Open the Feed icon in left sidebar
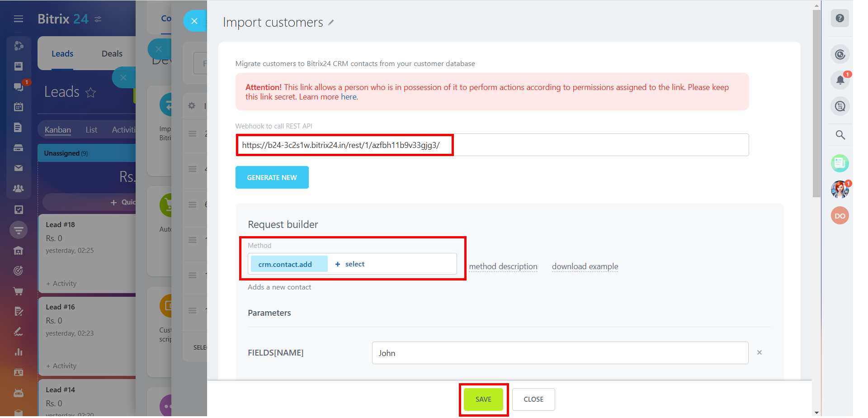Viewport: 868px width, 418px height. tap(19, 66)
